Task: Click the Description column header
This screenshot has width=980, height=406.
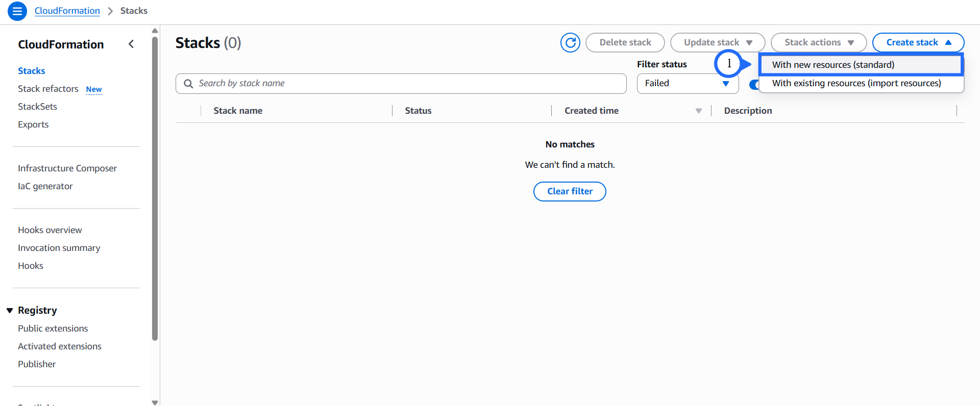Action: [748, 111]
